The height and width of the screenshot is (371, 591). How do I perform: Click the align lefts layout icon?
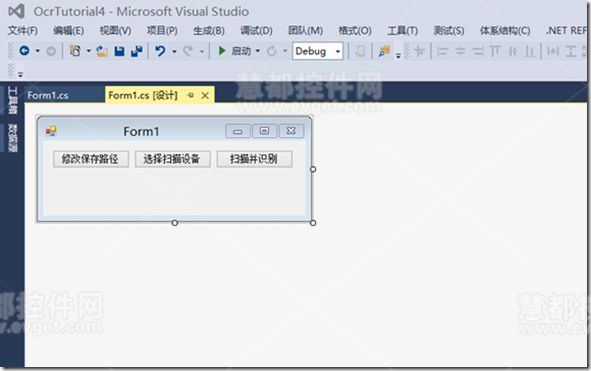tap(442, 51)
